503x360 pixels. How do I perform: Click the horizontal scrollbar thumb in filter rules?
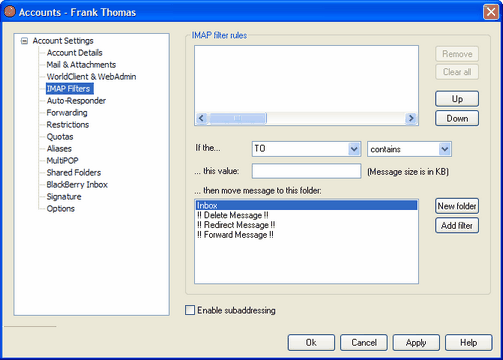[x=238, y=118]
